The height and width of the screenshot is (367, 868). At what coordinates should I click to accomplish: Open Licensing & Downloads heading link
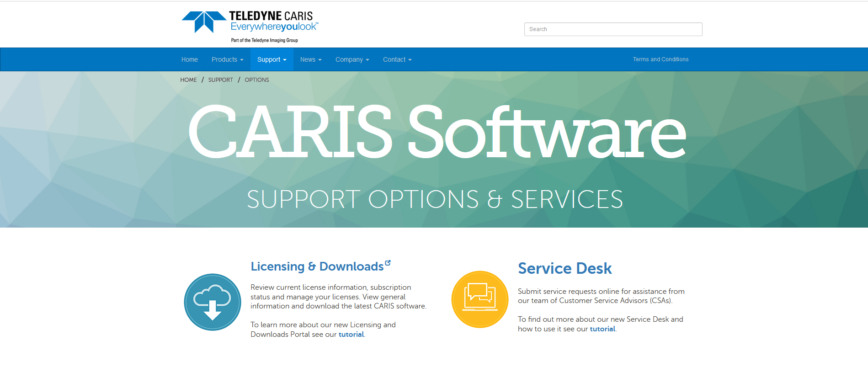coord(317,266)
